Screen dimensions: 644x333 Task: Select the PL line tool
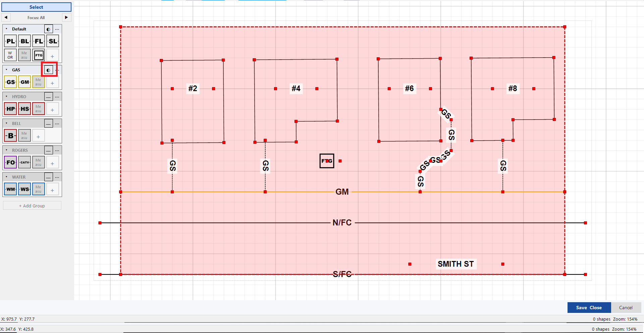point(10,41)
